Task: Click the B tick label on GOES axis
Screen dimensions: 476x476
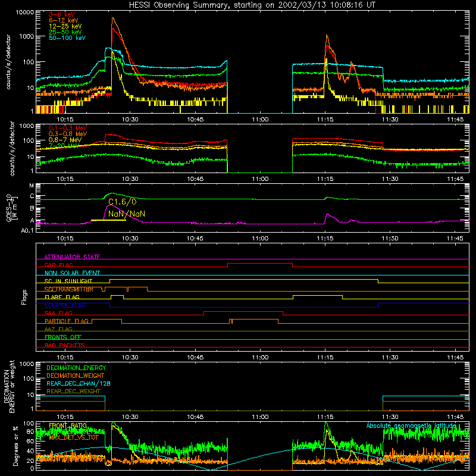Action: (x=32, y=209)
